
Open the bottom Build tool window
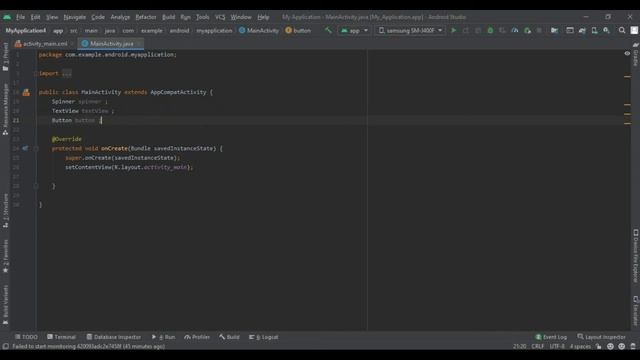coord(229,337)
